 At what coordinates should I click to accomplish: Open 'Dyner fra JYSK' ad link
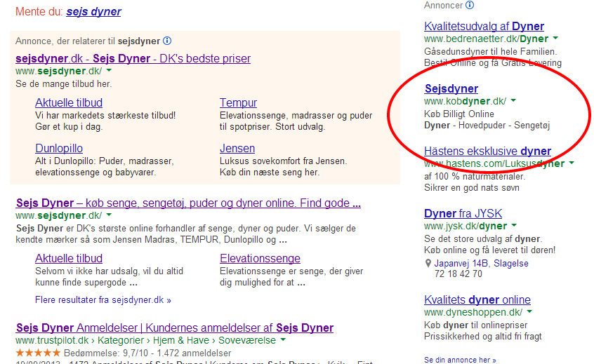tap(463, 213)
